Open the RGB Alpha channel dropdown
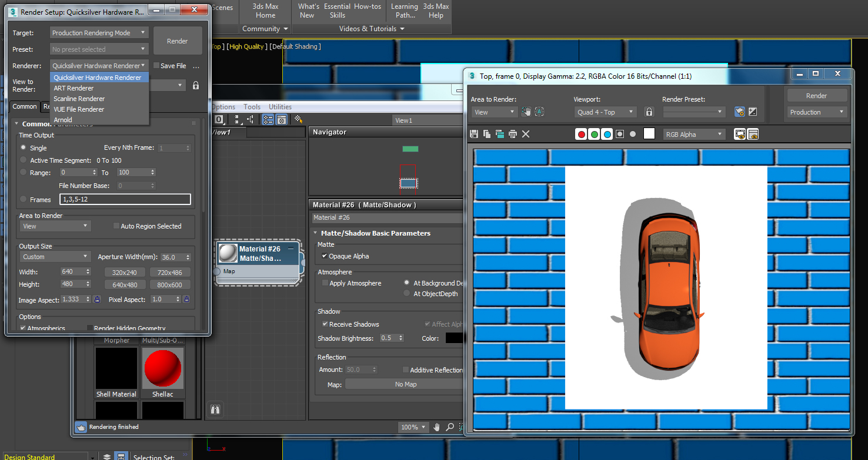 pos(694,134)
